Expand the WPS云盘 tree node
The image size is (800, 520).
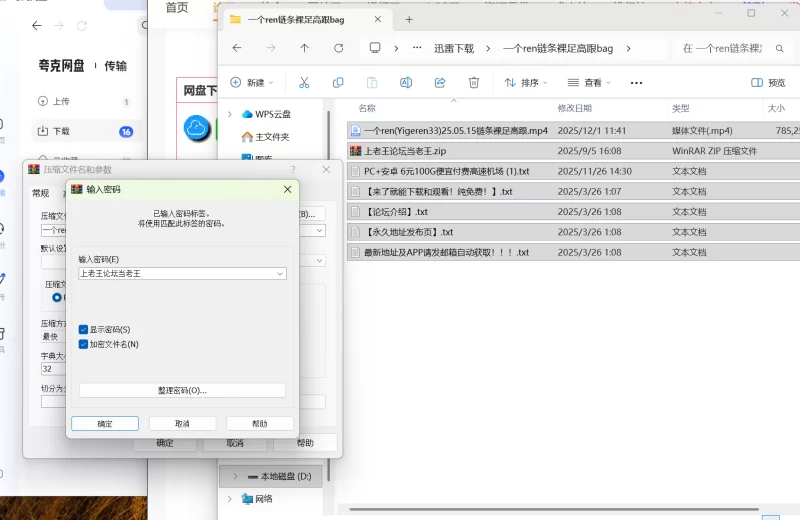[231, 114]
